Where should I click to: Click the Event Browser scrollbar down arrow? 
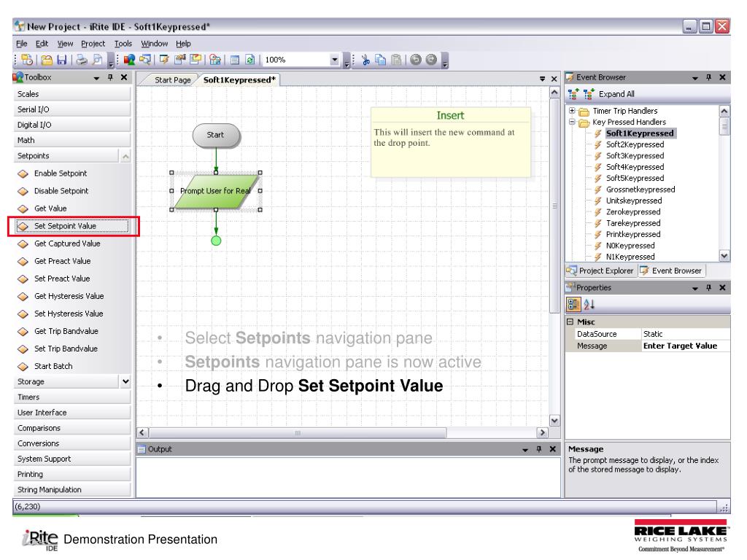(724, 256)
